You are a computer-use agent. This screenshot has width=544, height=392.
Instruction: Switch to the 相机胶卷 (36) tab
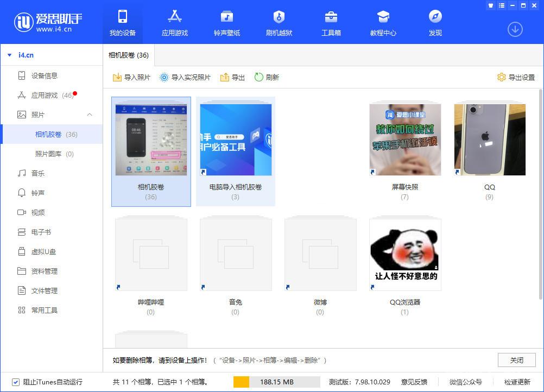pyautogui.click(x=129, y=55)
